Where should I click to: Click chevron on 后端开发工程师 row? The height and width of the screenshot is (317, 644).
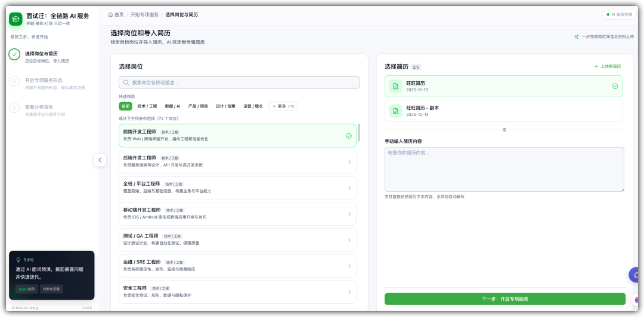tap(349, 162)
